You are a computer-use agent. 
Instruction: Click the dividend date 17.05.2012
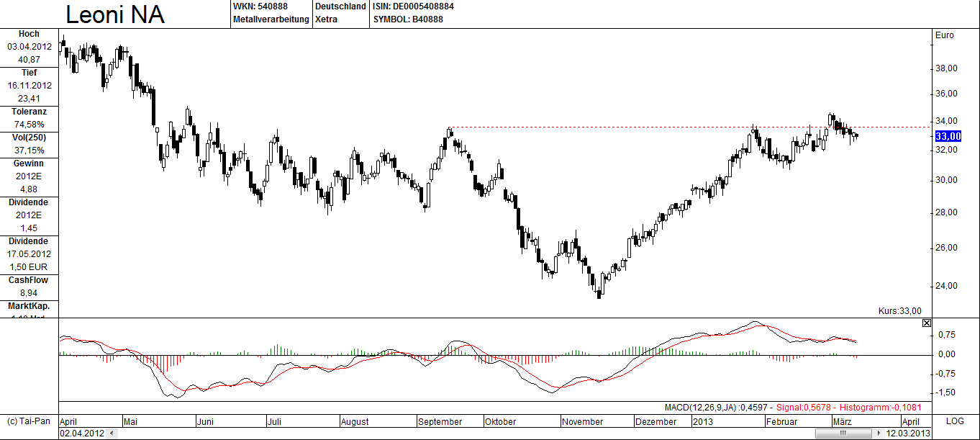click(x=30, y=254)
